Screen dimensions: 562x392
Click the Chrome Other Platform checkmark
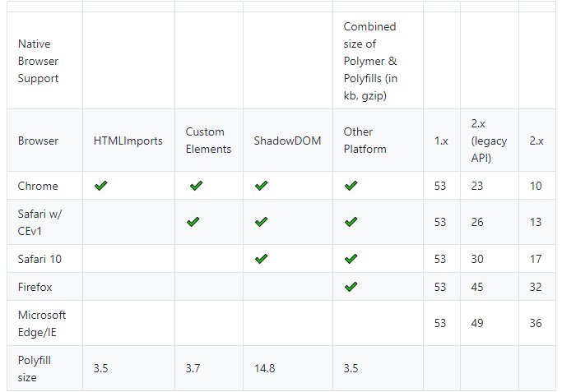pyautogui.click(x=351, y=186)
